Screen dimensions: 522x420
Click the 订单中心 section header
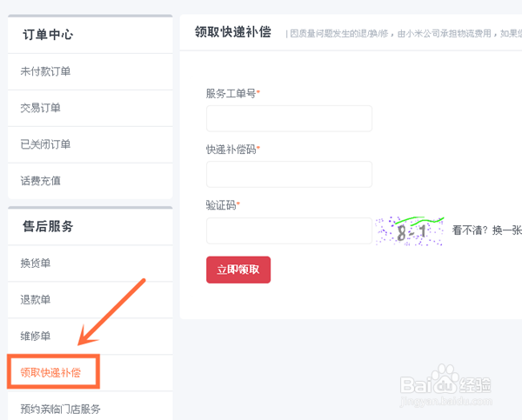click(x=48, y=34)
